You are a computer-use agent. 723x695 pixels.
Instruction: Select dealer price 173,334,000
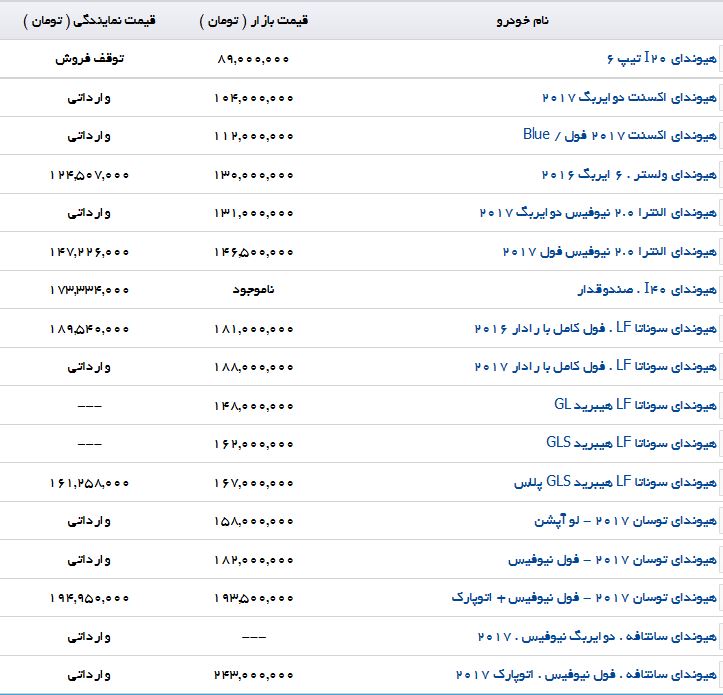click(x=89, y=290)
